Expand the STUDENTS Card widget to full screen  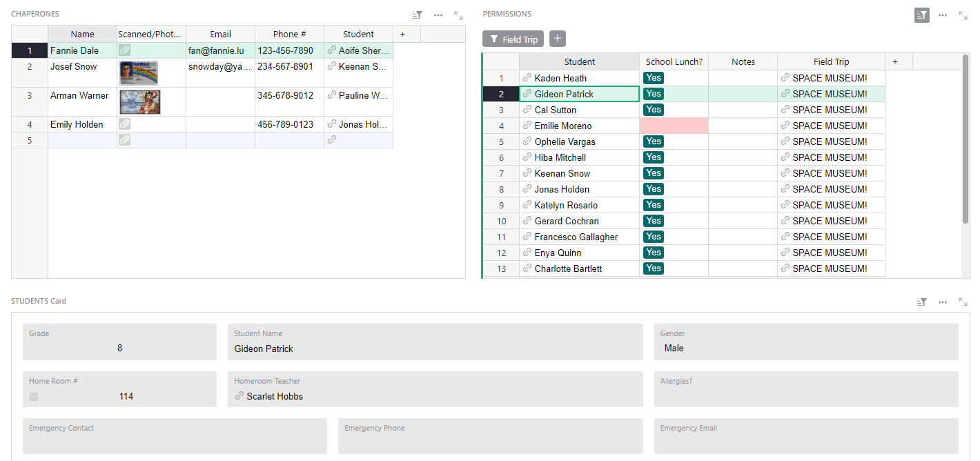(963, 302)
